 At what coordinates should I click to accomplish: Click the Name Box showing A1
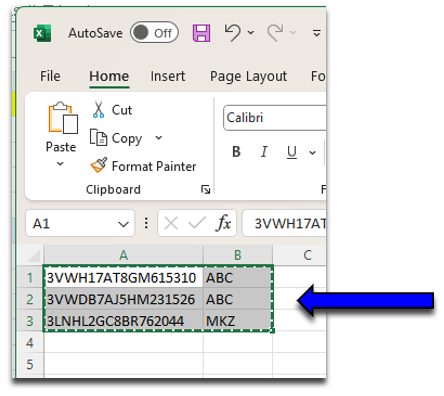(x=80, y=223)
